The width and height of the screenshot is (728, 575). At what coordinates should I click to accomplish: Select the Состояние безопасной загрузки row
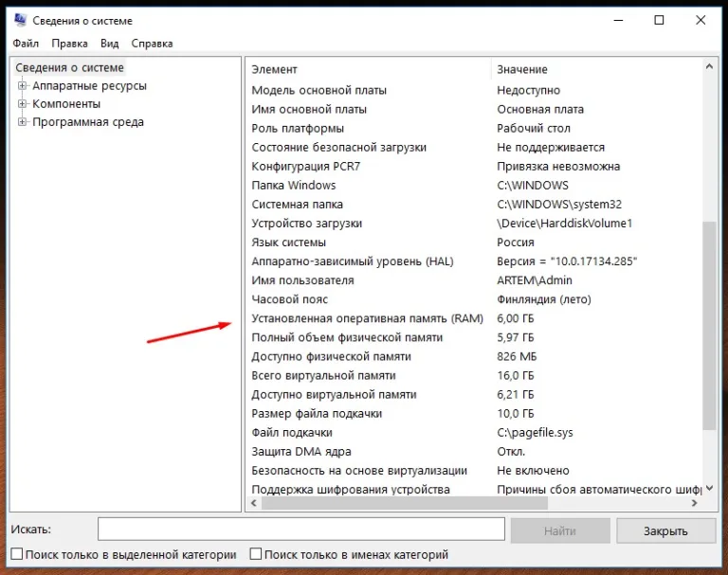pos(474,147)
